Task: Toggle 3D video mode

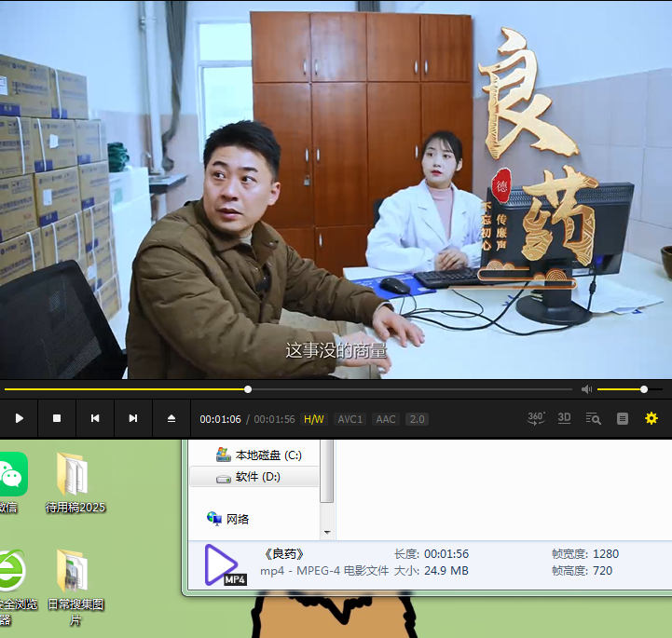Action: (x=564, y=419)
